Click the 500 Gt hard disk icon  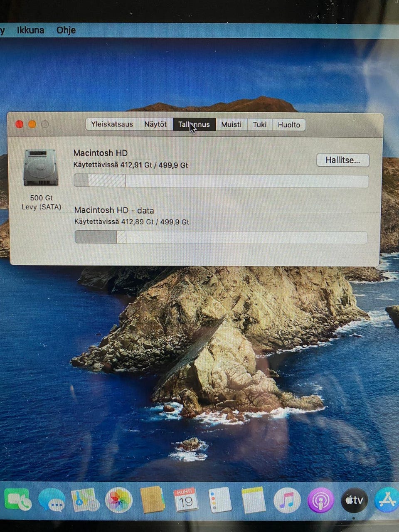(40, 167)
